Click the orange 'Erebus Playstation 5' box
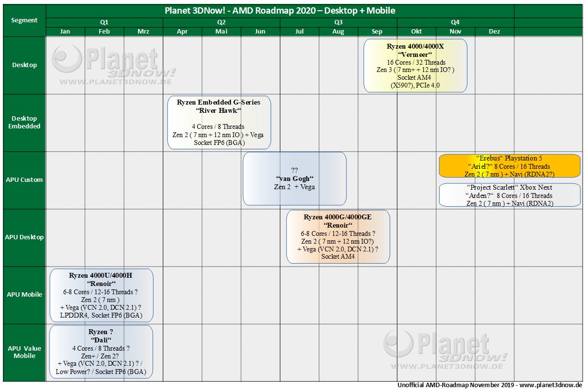The height and width of the screenshot is (392, 588). pyautogui.click(x=510, y=166)
